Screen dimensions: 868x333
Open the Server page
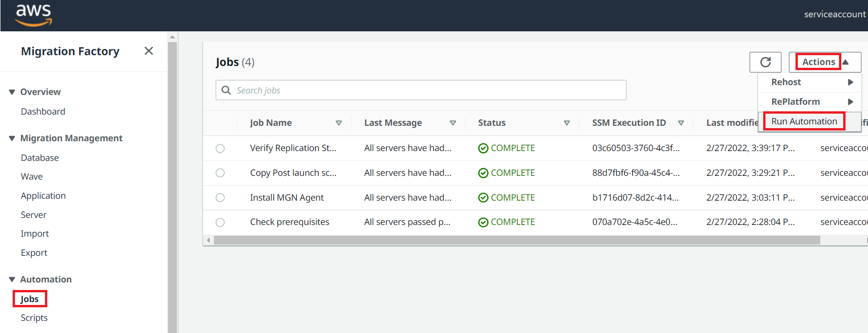pos(34,215)
